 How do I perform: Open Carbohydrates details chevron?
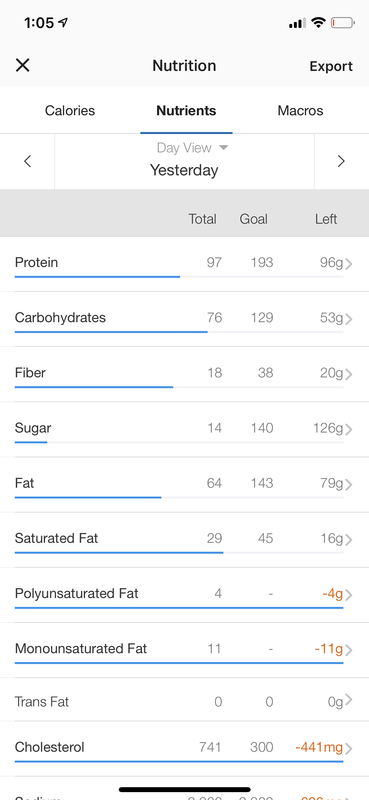tap(349, 319)
